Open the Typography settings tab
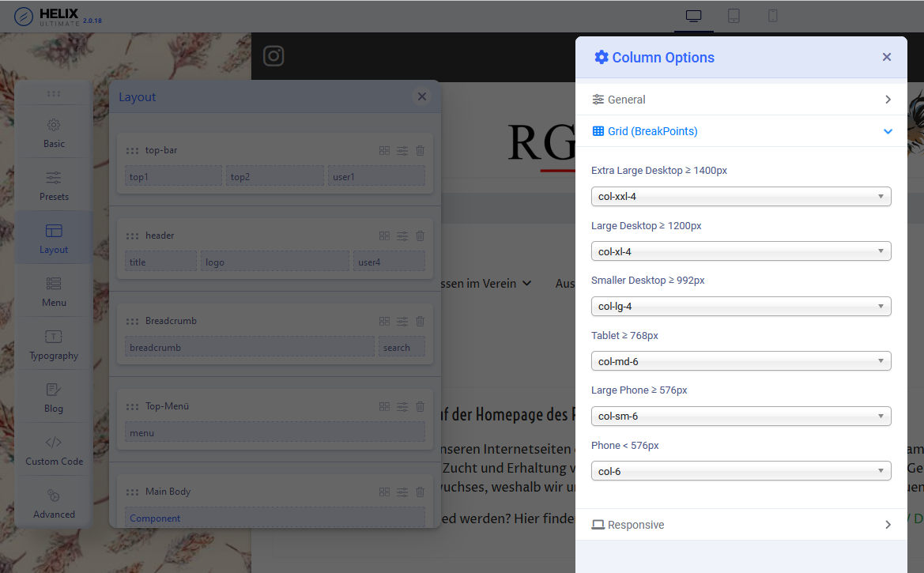 54,344
